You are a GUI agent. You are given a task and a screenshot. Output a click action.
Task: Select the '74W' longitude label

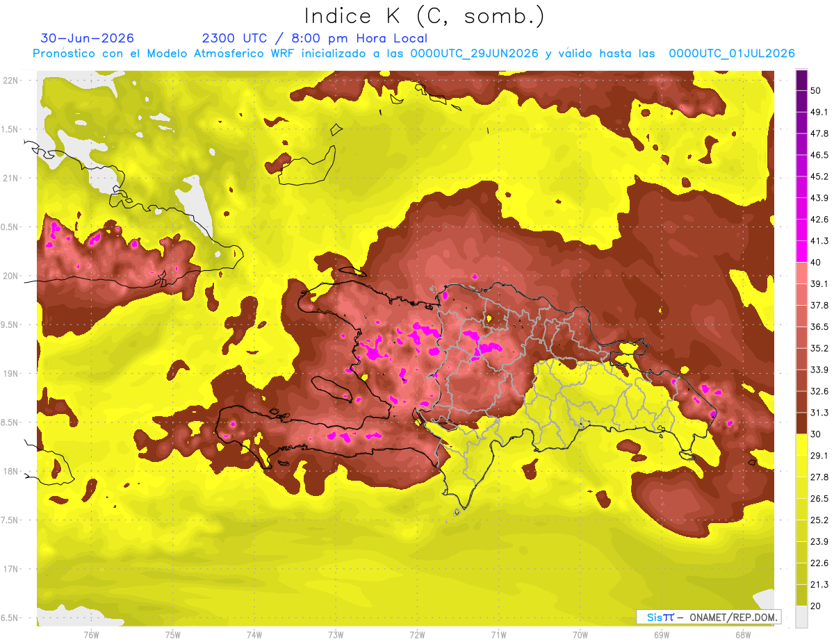(254, 634)
